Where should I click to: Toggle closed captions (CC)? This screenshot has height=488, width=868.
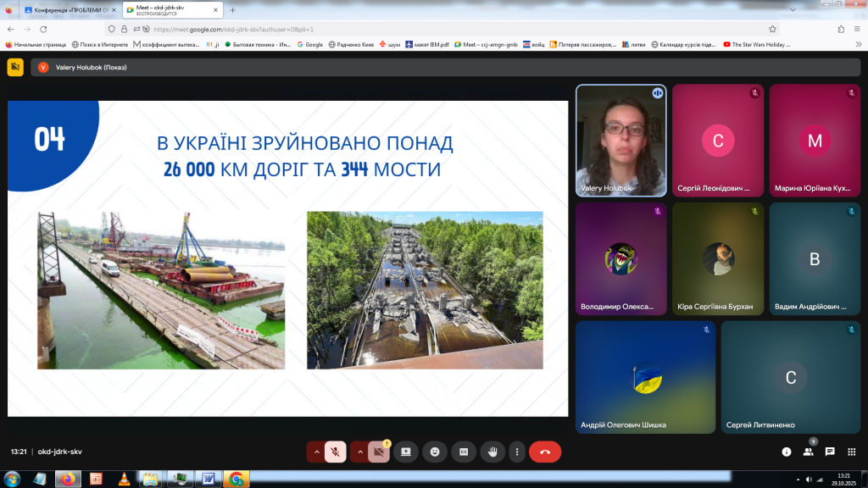[464, 452]
